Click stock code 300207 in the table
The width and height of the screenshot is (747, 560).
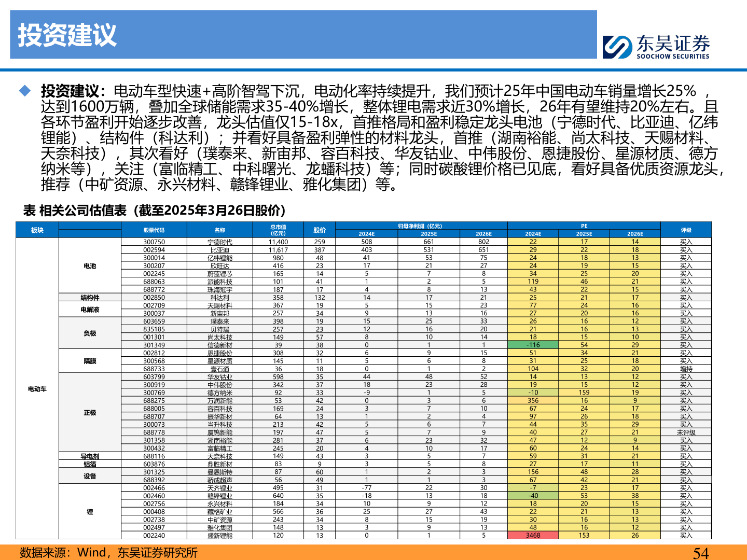click(154, 265)
